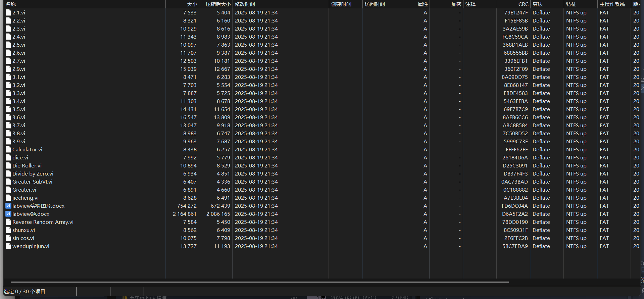The height and width of the screenshot is (299, 644).
Task: Click the horizontal scrollbar at list bottom
Action: click(x=260, y=282)
